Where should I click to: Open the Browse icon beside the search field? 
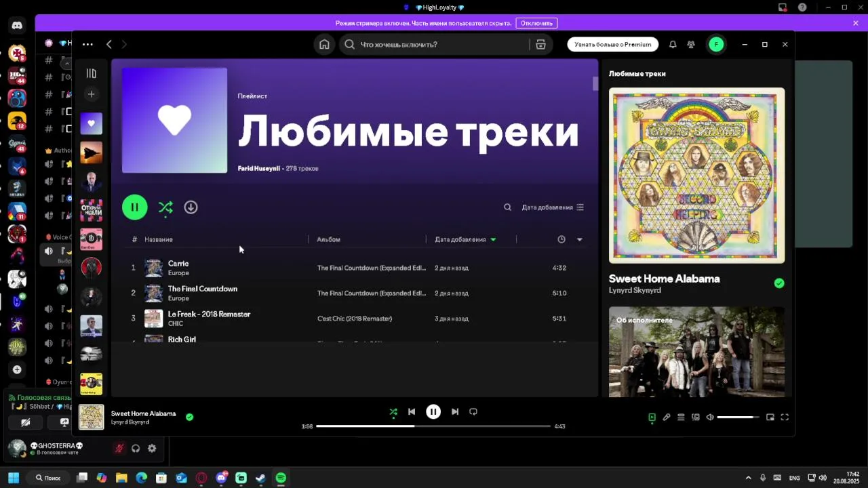[540, 44]
